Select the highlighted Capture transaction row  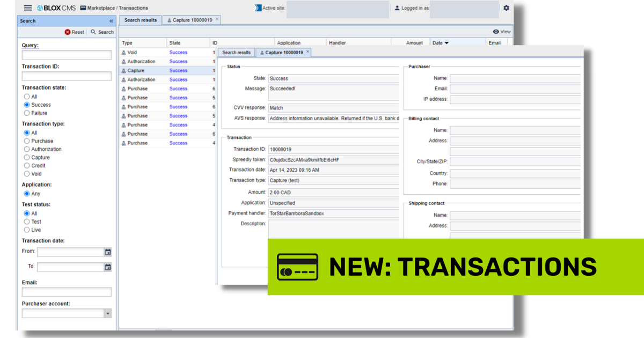(x=167, y=71)
